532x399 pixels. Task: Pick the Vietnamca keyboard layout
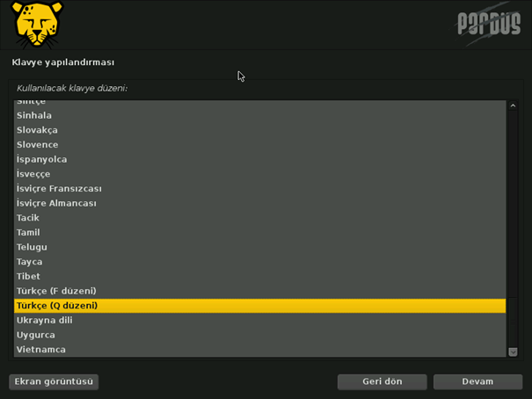(40, 350)
